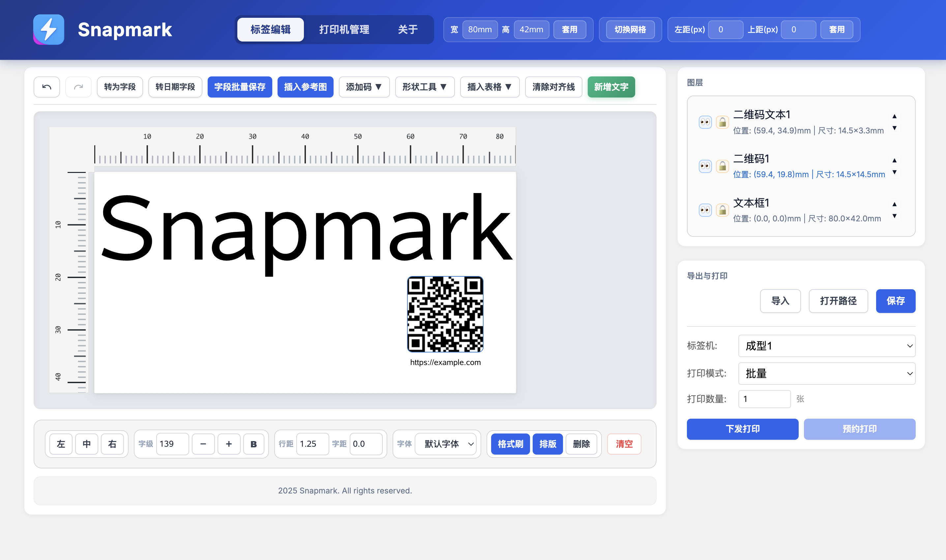Move 二维码1 layer up with its arrow

click(895, 160)
